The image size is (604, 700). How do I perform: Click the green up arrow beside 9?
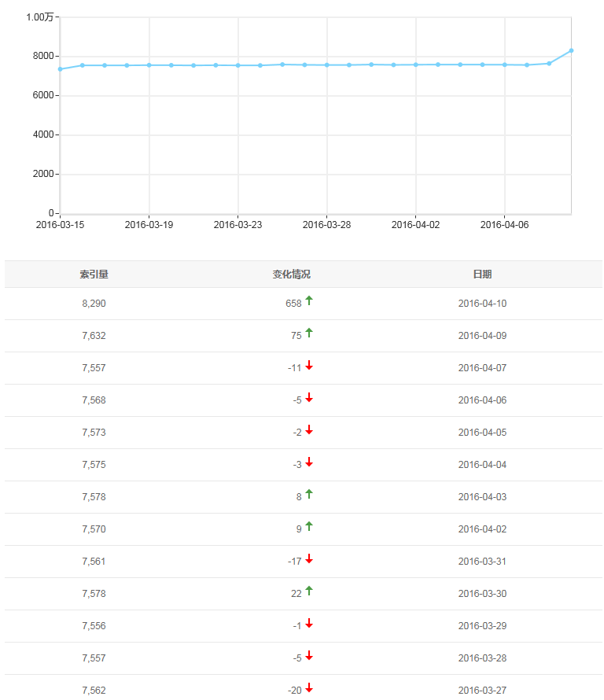pos(309,526)
